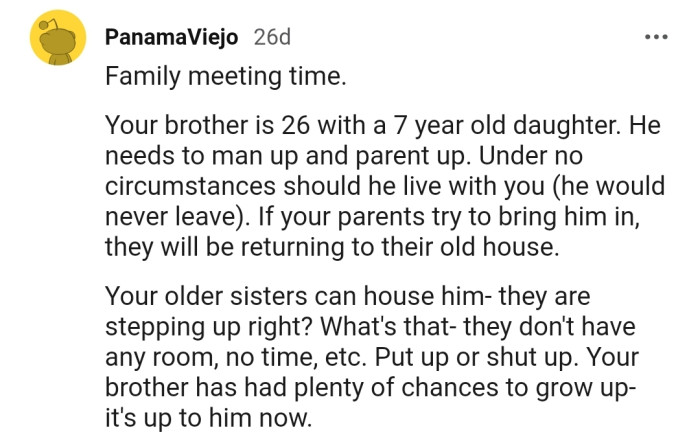Click the words "can house him"
This screenshot has height=439, width=700.
coord(399,296)
